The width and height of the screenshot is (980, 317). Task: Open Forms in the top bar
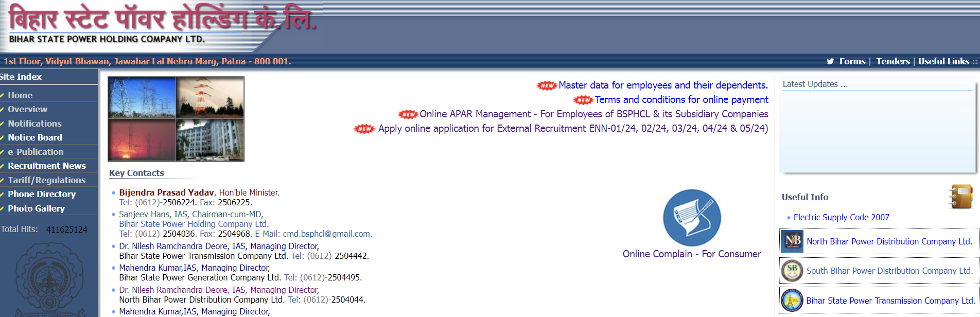852,61
